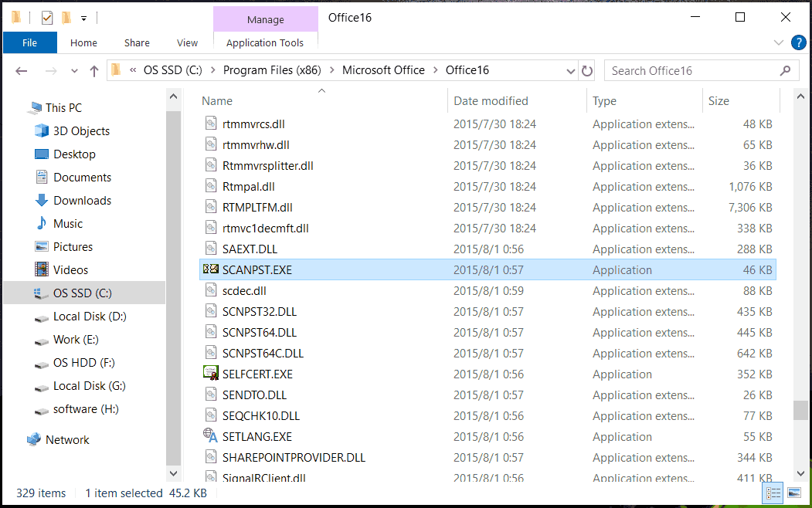
Task: Click New folder icon in quick access toolbar
Action: [66, 18]
